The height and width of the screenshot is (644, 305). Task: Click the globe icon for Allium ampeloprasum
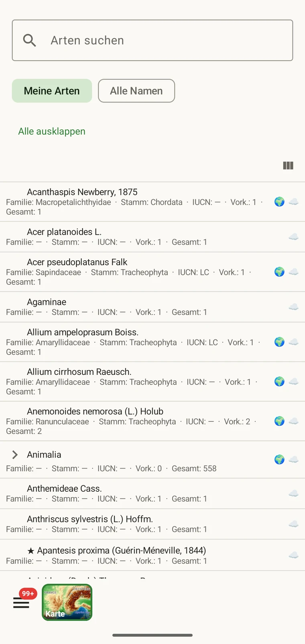pos(279,342)
